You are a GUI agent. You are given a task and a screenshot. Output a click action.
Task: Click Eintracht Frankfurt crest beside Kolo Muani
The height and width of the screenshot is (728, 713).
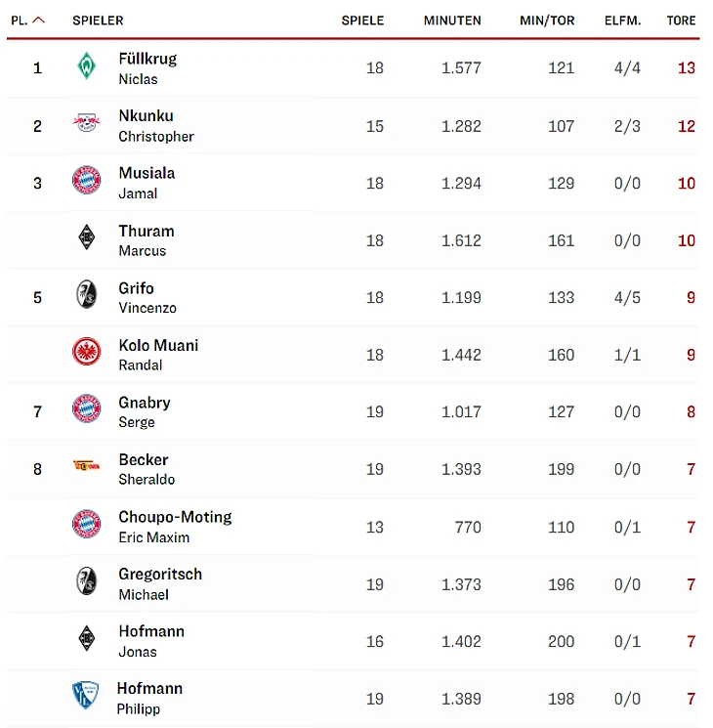[87, 353]
